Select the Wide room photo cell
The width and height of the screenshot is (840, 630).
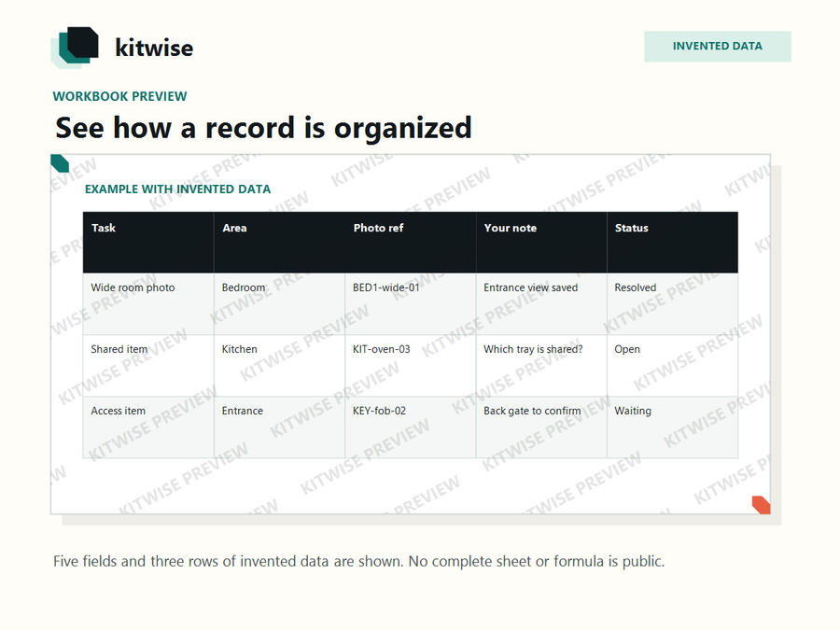pyautogui.click(x=148, y=303)
